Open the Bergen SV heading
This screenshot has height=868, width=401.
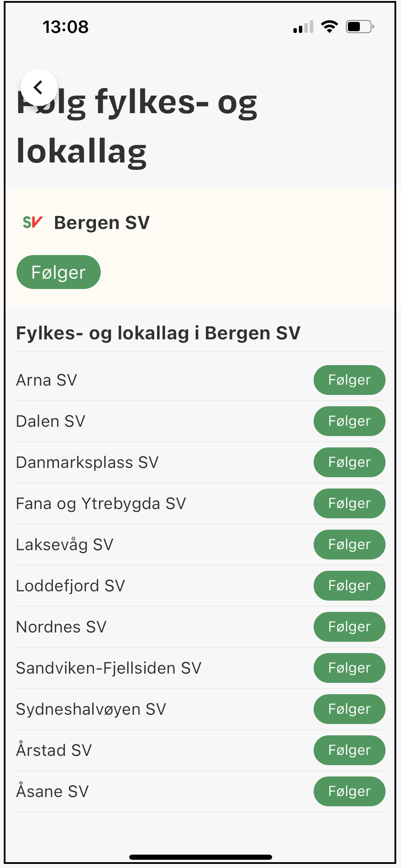point(102,222)
